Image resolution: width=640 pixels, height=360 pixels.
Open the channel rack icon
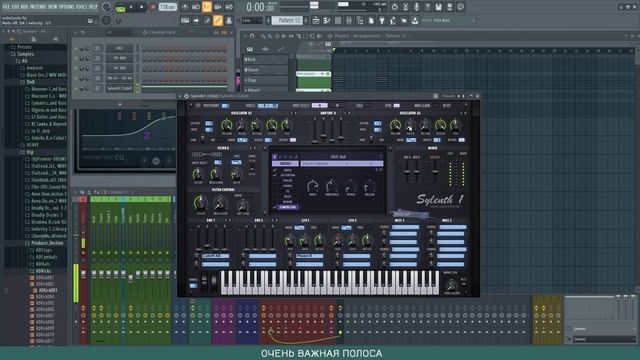coord(338,20)
